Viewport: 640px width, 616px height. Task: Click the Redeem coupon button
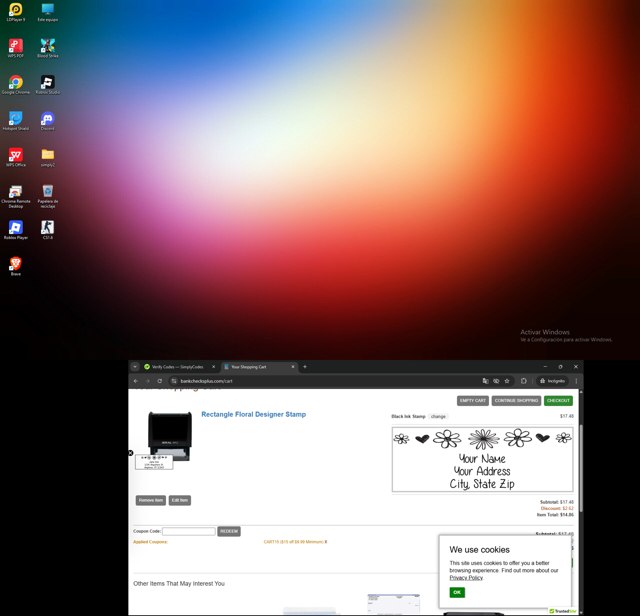[x=229, y=531]
